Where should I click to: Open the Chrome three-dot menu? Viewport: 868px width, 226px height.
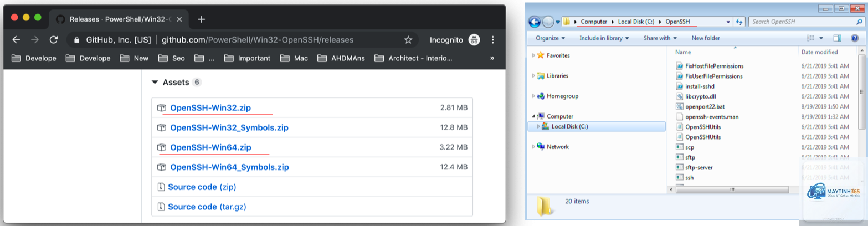492,40
